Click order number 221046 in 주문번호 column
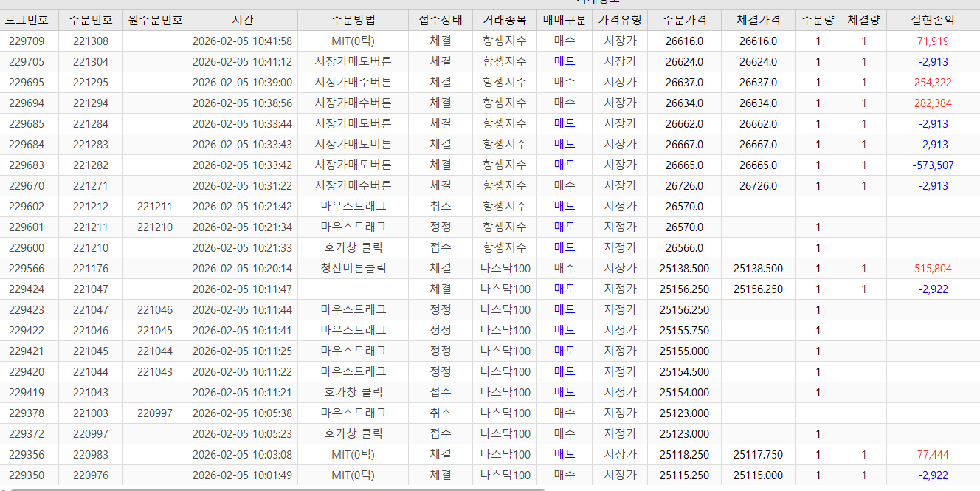The width and height of the screenshot is (980, 491). (91, 331)
